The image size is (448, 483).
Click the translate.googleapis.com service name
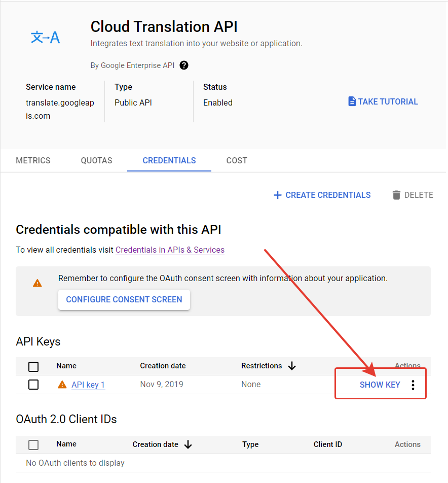pyautogui.click(x=60, y=109)
